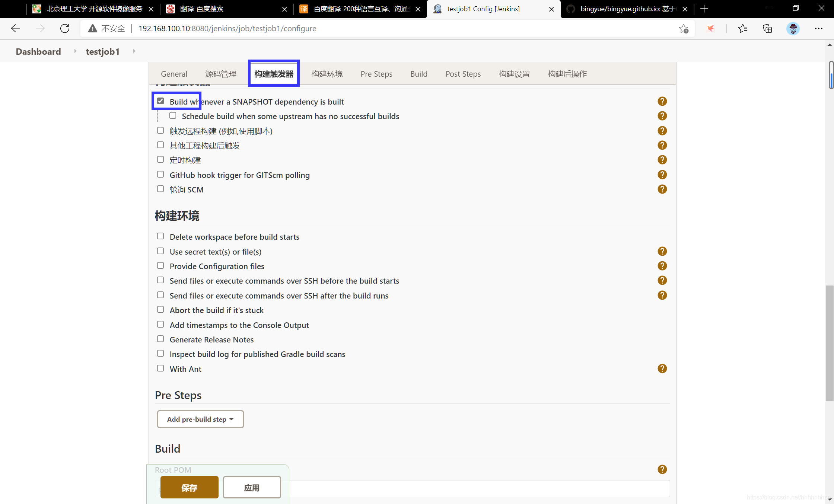The width and height of the screenshot is (834, 504).
Task: Switch to Build config tab
Action: [419, 74]
